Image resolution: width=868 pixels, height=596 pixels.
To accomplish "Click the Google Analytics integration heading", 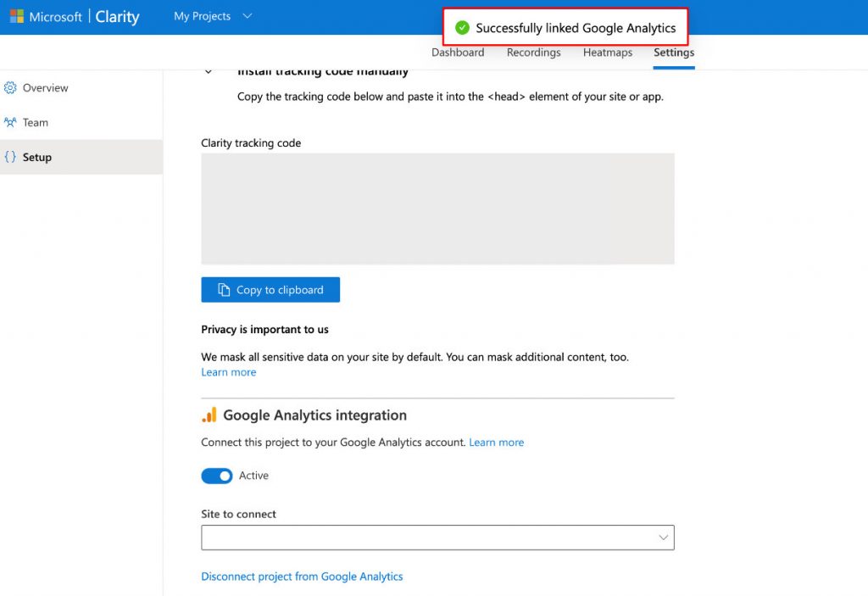I will [x=314, y=415].
